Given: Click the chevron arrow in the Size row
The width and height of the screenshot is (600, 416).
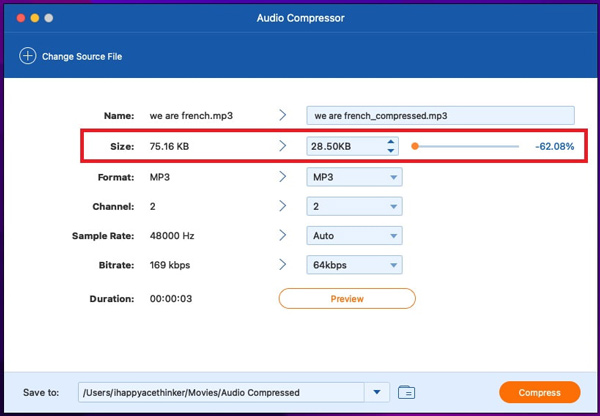Looking at the screenshot, I should 282,145.
